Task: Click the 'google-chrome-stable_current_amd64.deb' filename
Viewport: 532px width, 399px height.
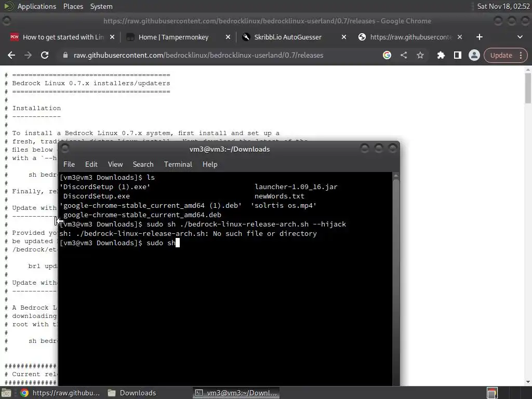Action: click(142, 215)
